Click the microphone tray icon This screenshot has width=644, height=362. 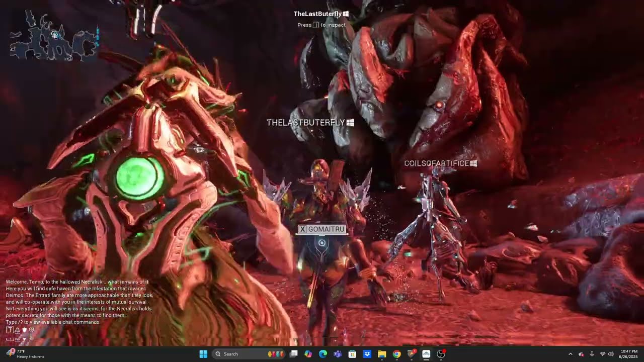[x=592, y=354]
